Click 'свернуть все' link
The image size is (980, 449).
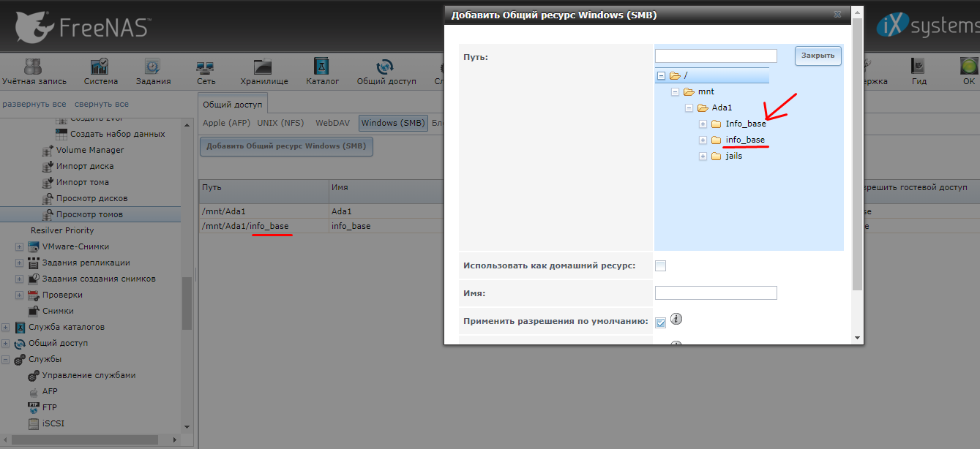pyautogui.click(x=101, y=105)
